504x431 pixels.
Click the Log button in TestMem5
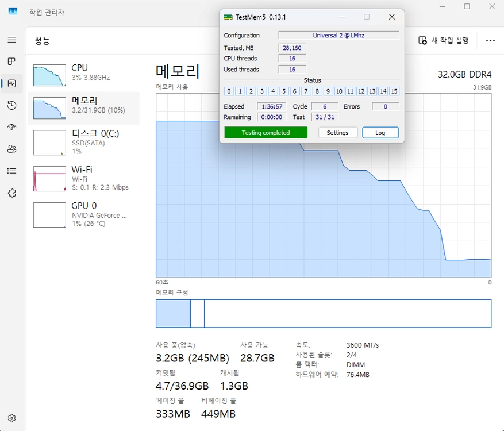coord(380,133)
